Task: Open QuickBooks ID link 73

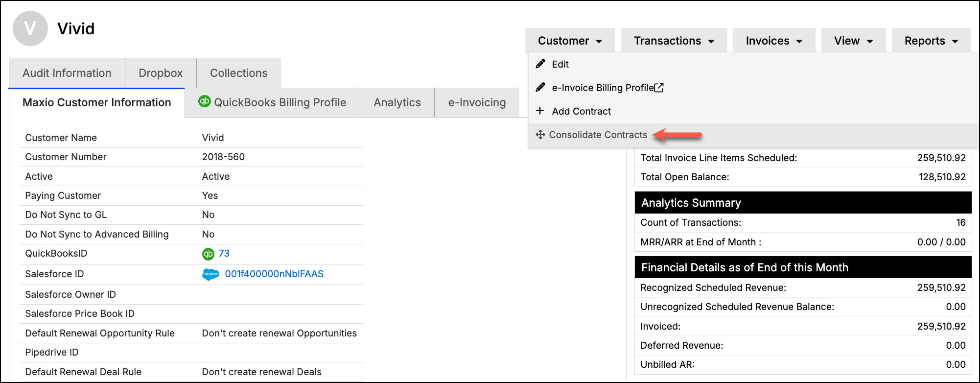Action: click(224, 253)
